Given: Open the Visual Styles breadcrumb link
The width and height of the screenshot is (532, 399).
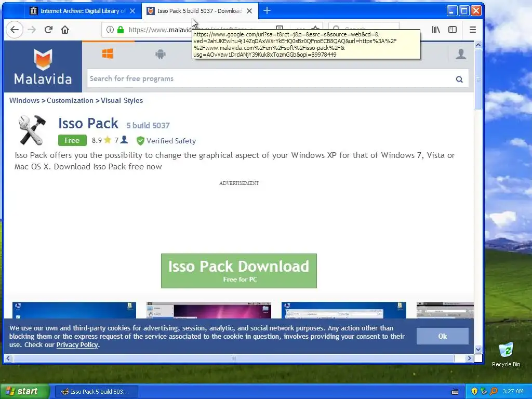Looking at the screenshot, I should (122, 100).
